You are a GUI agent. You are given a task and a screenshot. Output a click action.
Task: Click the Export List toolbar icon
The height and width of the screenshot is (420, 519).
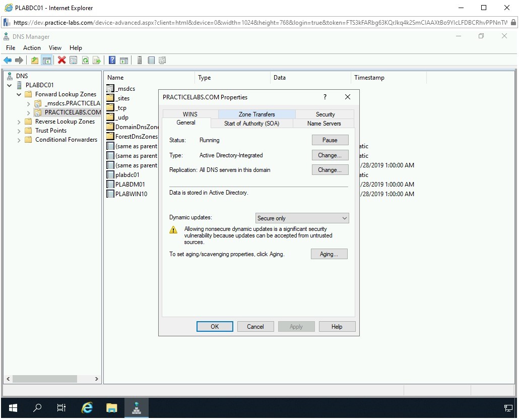pos(97,61)
